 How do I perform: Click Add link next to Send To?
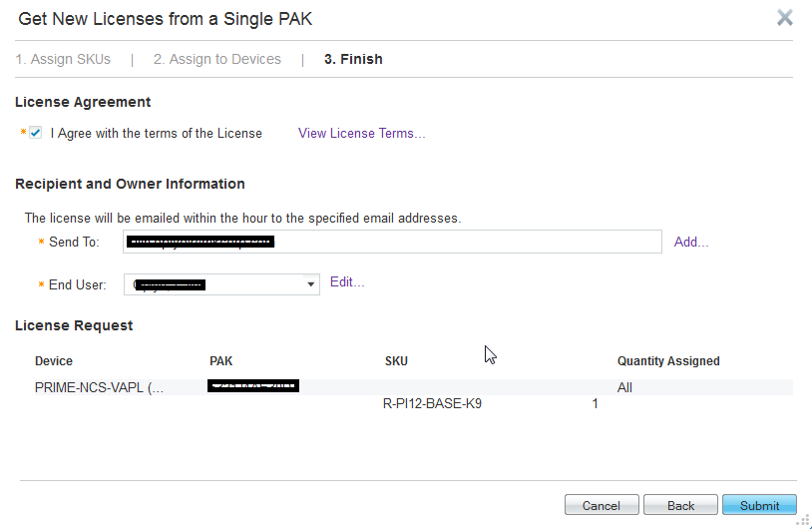click(691, 242)
